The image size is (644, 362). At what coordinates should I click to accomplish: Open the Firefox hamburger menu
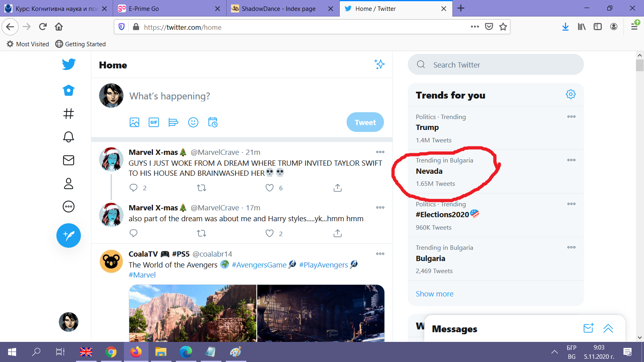(634, 27)
